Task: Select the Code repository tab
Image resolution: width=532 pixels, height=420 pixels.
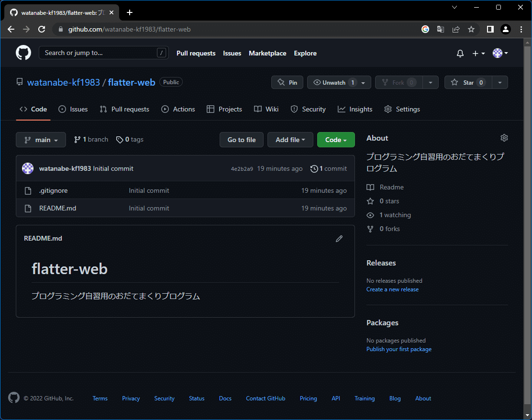Action: pos(33,109)
